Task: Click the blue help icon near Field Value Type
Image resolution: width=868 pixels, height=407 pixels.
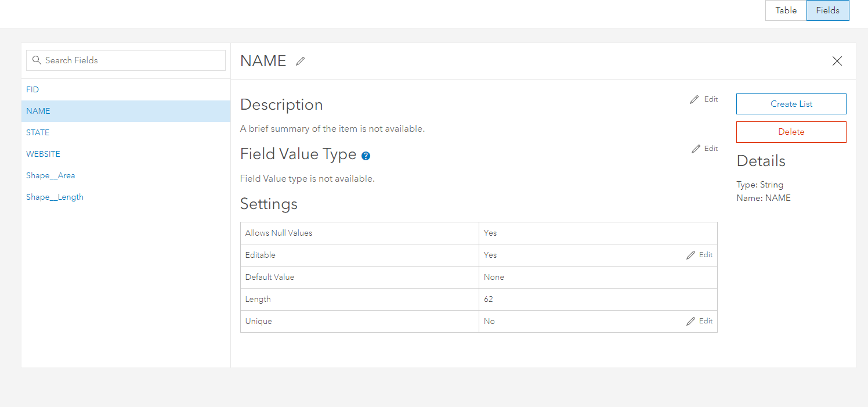Action: pyautogui.click(x=366, y=156)
